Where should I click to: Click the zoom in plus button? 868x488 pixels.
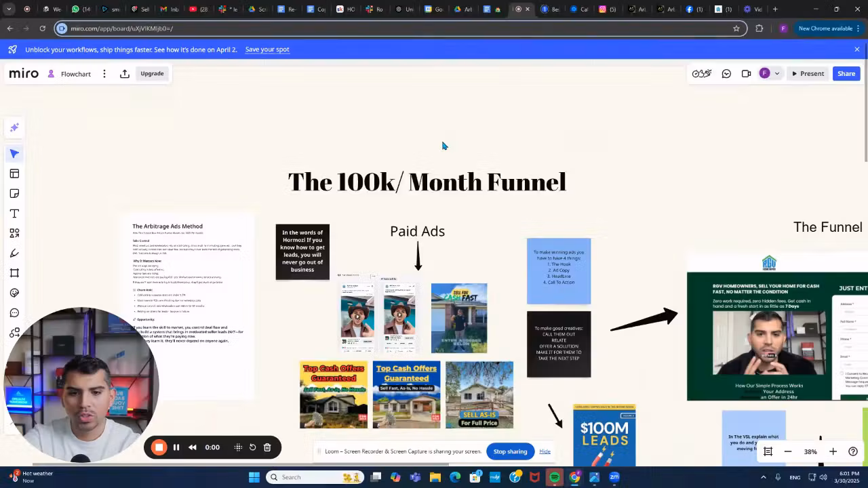coord(833,451)
